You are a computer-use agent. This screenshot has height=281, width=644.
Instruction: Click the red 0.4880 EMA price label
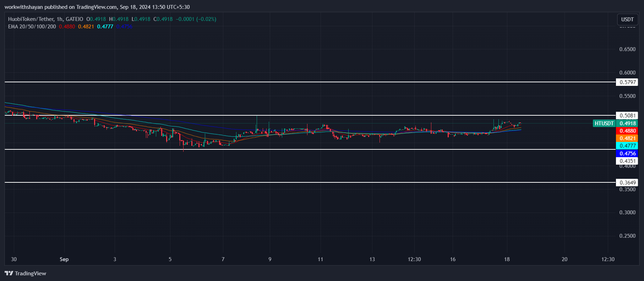tap(627, 131)
